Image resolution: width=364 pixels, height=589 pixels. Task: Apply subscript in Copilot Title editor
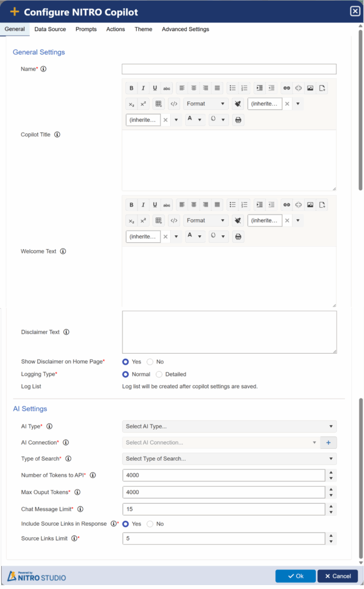pos(132,104)
